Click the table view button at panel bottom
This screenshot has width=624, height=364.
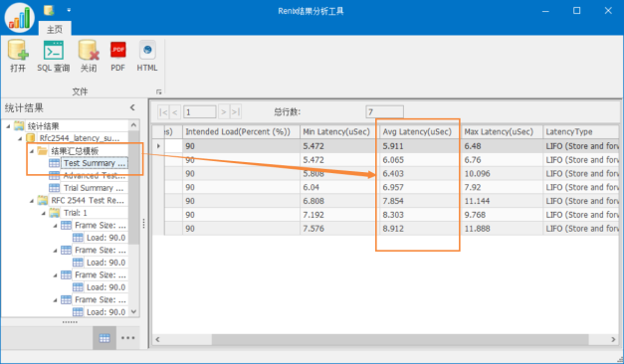[x=104, y=338]
